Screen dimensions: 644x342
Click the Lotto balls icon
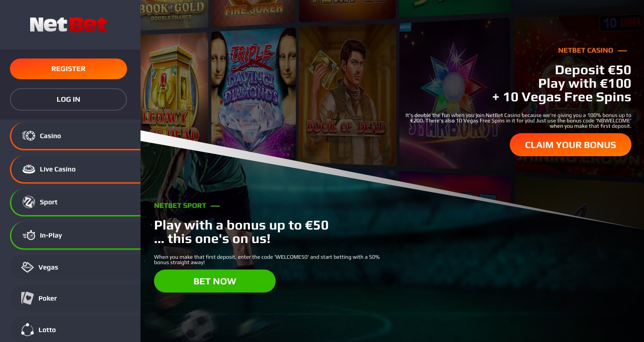(x=27, y=330)
